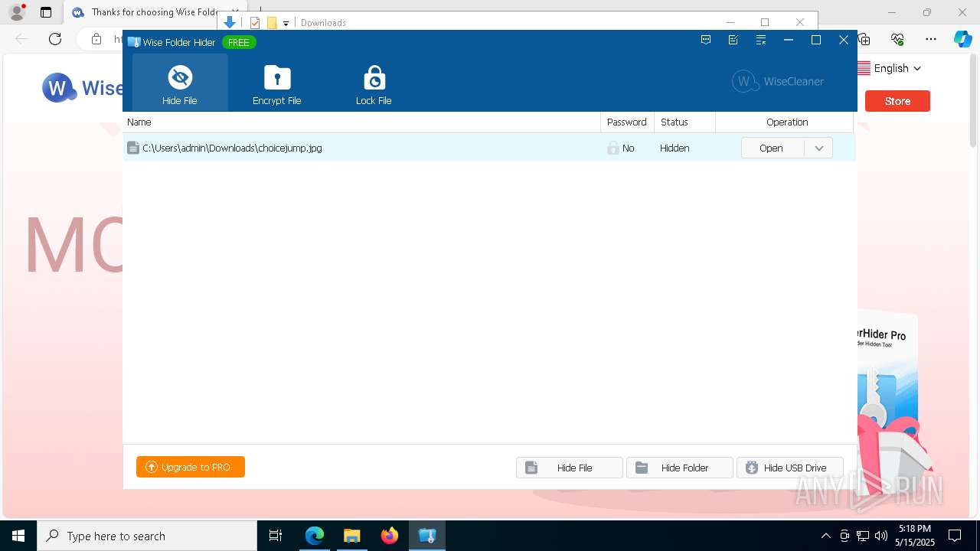Launch Firefox from the taskbar
The width and height of the screenshot is (980, 551).
pyautogui.click(x=390, y=536)
